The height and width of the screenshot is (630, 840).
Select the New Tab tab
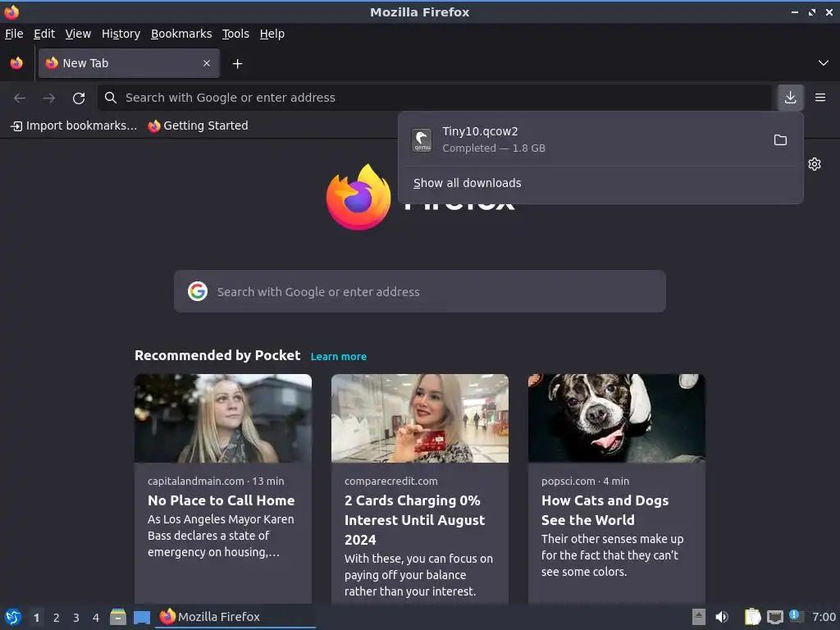[x=129, y=63]
